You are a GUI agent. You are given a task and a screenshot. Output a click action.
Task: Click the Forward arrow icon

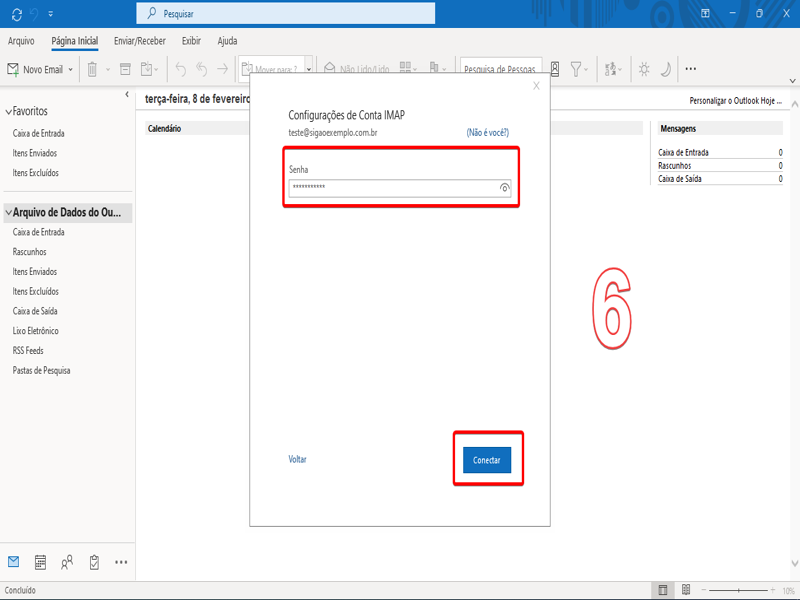point(222,69)
